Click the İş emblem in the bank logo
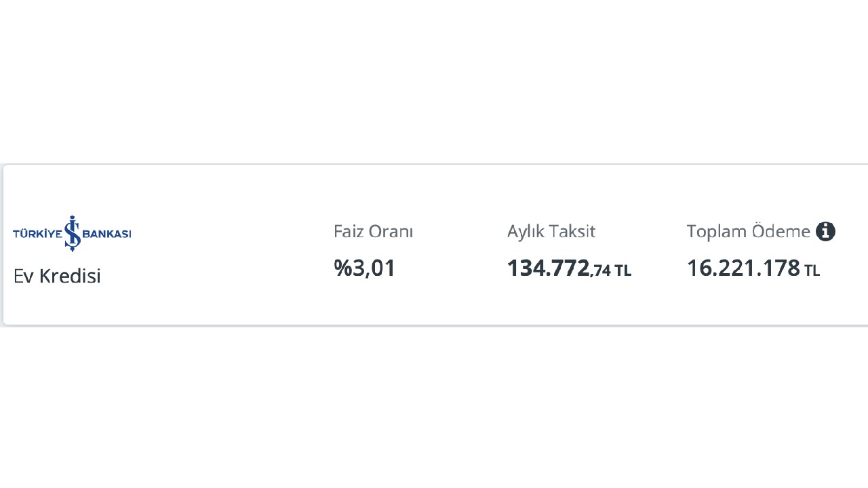The height and width of the screenshot is (488, 868). [72, 233]
